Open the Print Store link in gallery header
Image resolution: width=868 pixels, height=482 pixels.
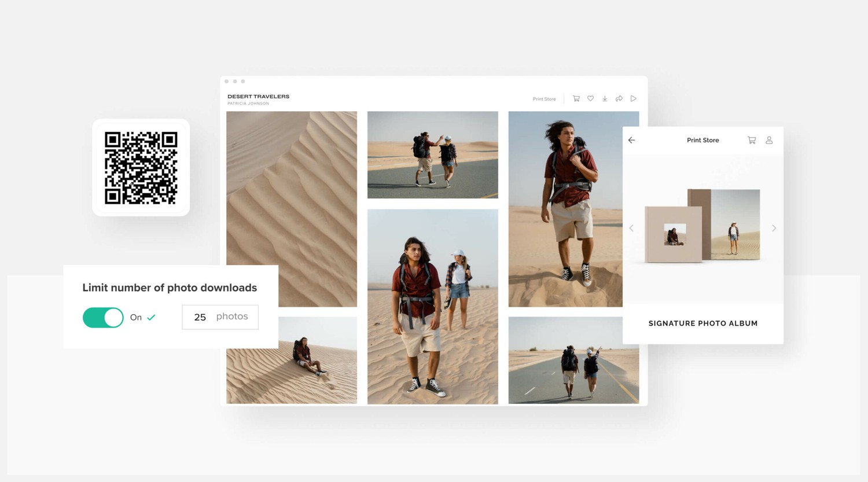544,99
